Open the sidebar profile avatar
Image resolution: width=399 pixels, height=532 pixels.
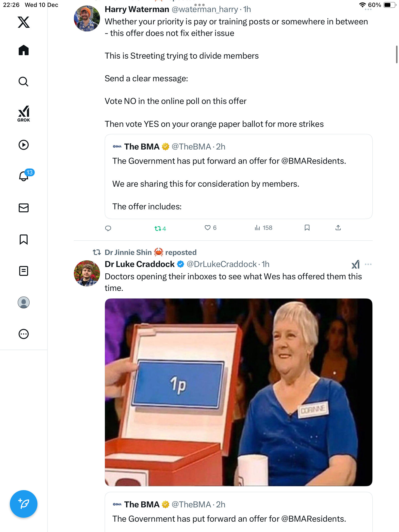[24, 302]
